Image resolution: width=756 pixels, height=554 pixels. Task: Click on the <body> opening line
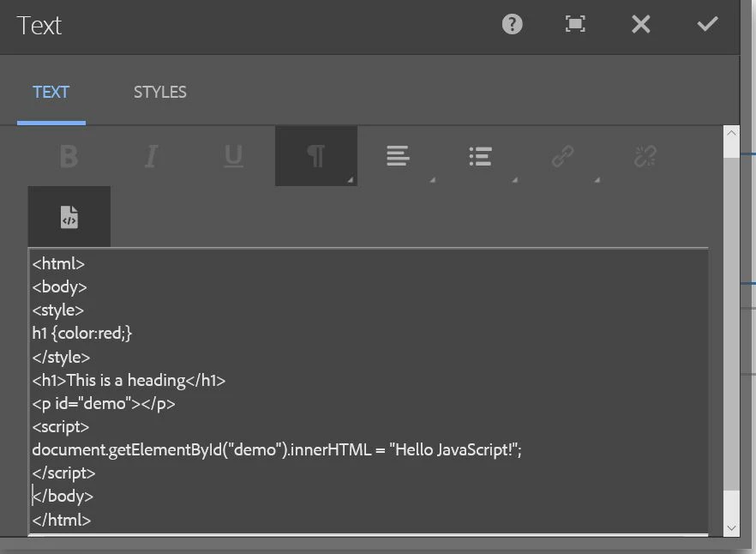tap(59, 287)
